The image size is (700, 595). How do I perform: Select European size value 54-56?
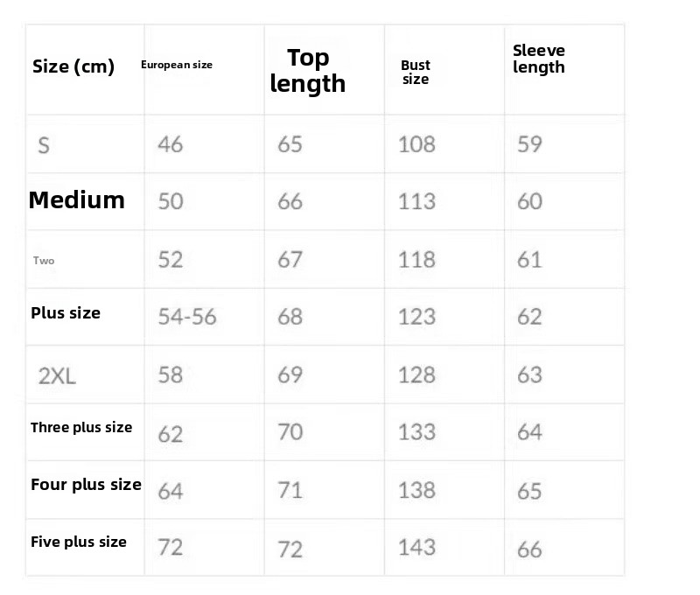[187, 317]
